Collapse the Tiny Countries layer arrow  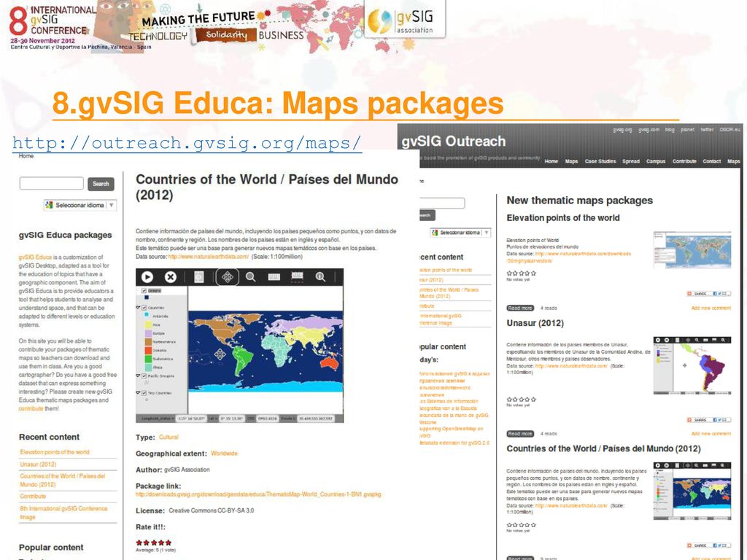(x=138, y=393)
